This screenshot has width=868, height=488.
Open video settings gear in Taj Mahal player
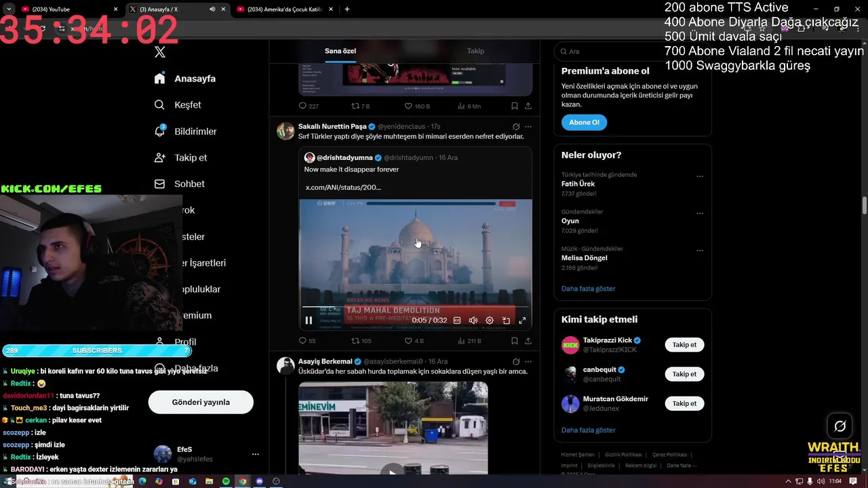490,321
